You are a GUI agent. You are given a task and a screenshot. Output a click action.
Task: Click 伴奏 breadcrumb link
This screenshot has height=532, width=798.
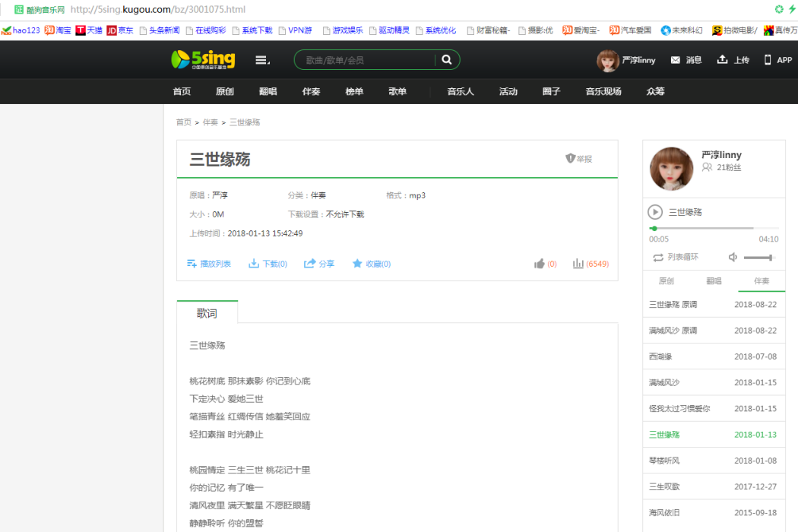[211, 122]
